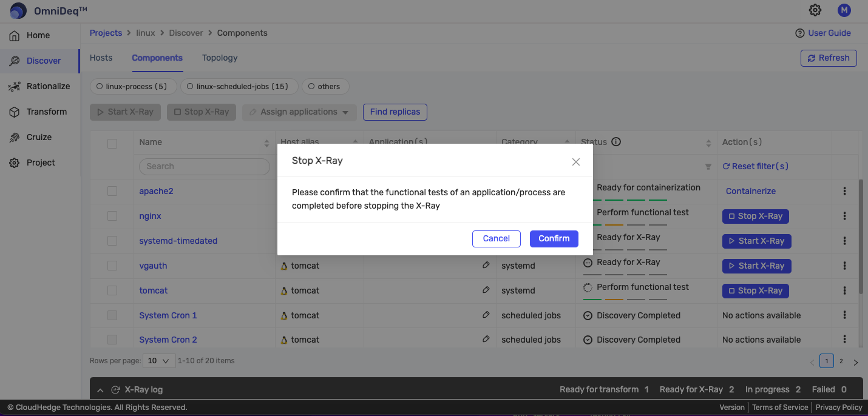Viewport: 868px width, 416px height.
Task: Open Rationalize in the sidebar
Action: coord(48,86)
